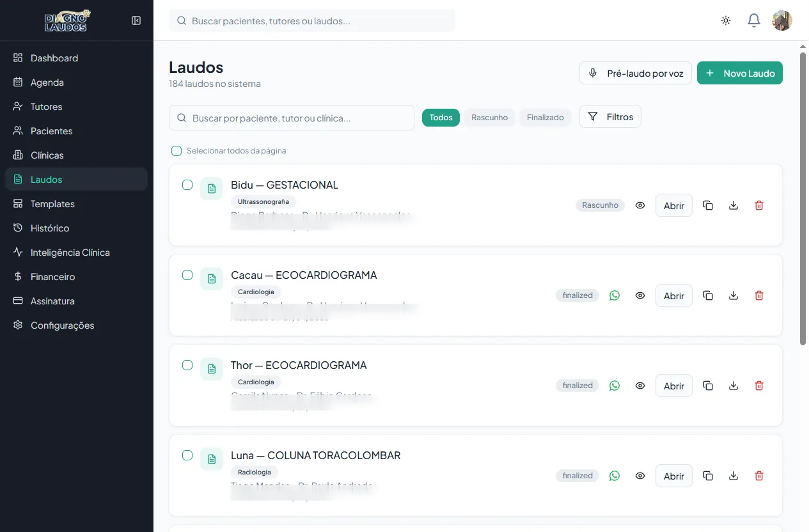Open the Cacau report with Abrir
809x532 pixels.
pyautogui.click(x=674, y=295)
